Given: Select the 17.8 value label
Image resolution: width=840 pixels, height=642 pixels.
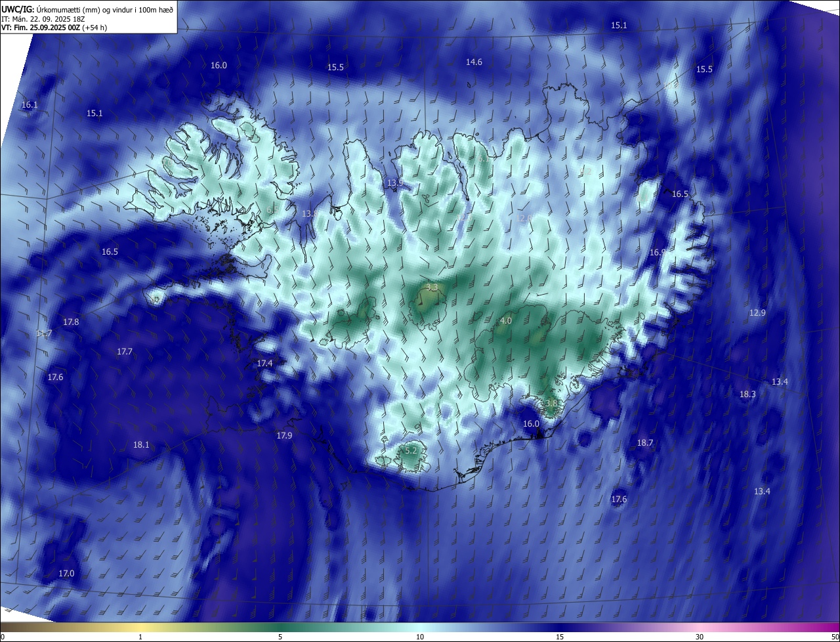Looking at the screenshot, I should [71, 322].
